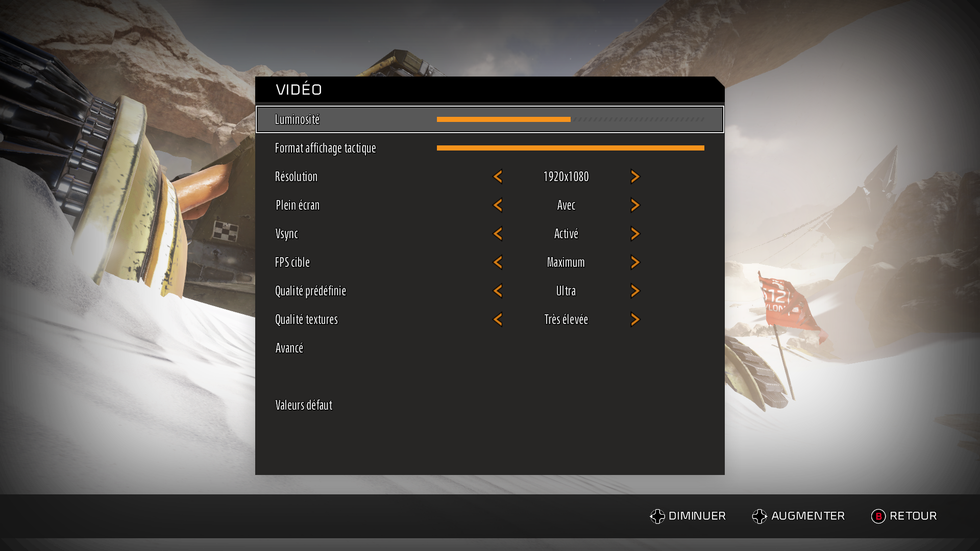Click the Format affichage tactique slider
Image resolution: width=980 pixels, height=551 pixels.
[x=571, y=148]
